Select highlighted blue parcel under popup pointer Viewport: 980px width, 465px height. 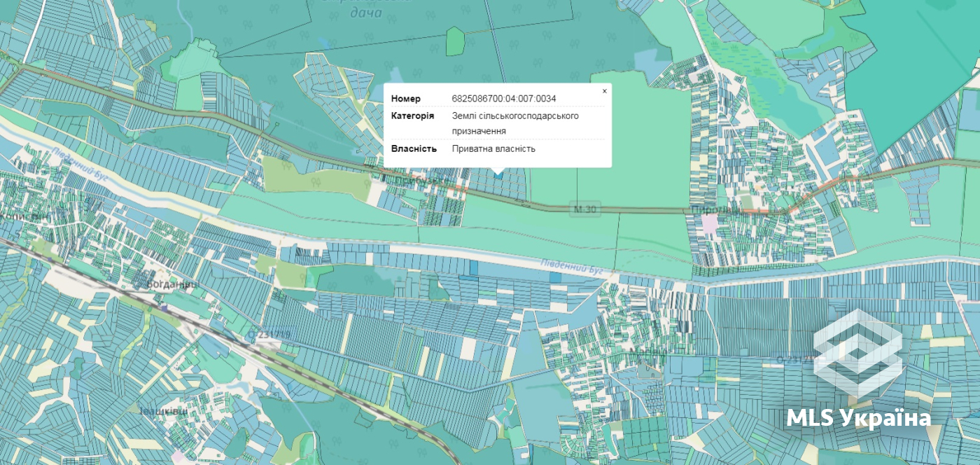[x=498, y=175]
